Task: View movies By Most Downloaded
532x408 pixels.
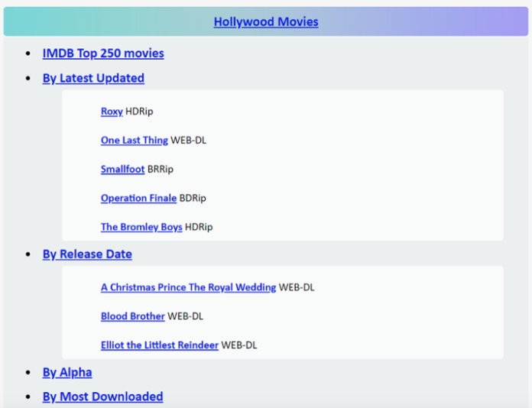Action: click(x=102, y=397)
